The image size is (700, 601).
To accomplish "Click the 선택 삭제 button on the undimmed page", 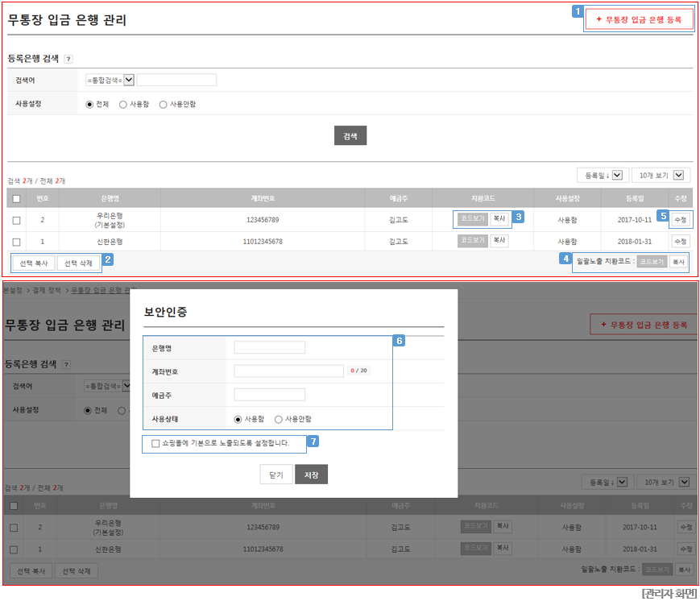I will pyautogui.click(x=78, y=263).
